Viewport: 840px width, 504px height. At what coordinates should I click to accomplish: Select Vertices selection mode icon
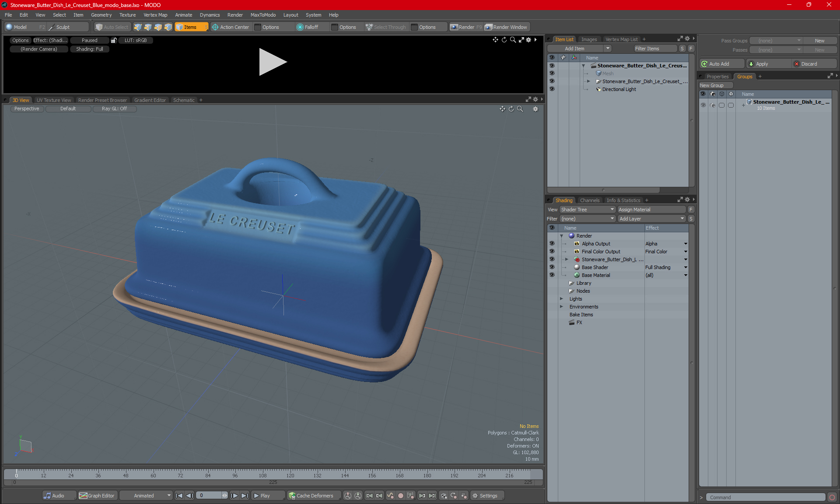tap(138, 27)
